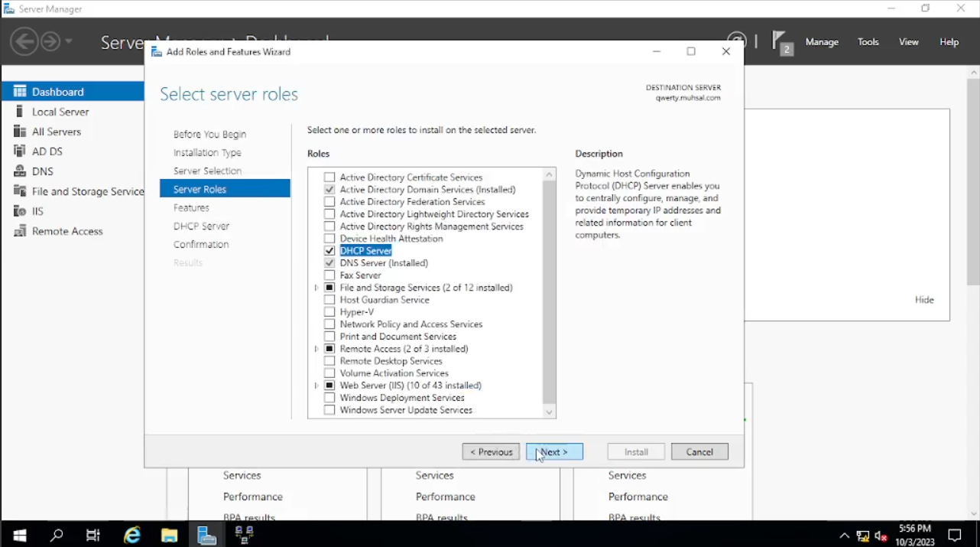The width and height of the screenshot is (980, 547).
Task: Open Local Server via its sidebar icon
Action: (20, 112)
